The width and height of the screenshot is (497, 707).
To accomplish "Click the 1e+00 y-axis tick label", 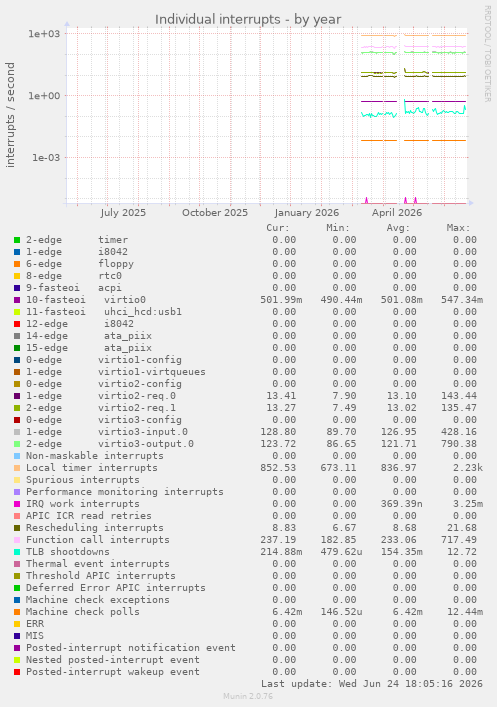I will [44, 96].
